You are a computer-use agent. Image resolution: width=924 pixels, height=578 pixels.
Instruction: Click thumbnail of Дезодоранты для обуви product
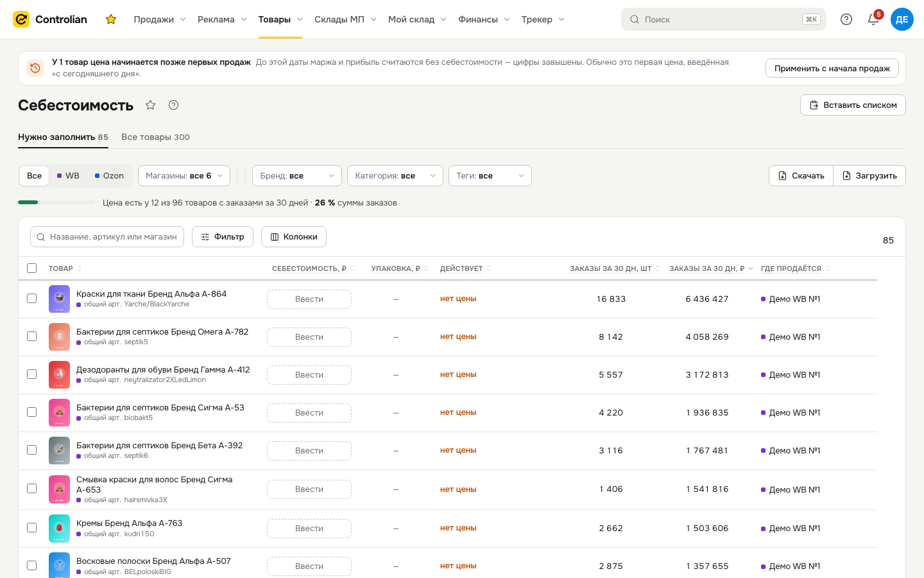point(59,374)
